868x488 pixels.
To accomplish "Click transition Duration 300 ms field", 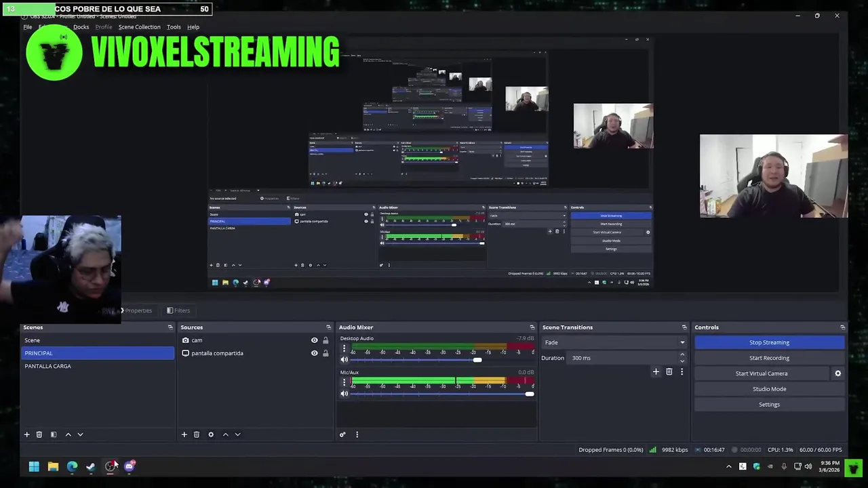I will (623, 358).
